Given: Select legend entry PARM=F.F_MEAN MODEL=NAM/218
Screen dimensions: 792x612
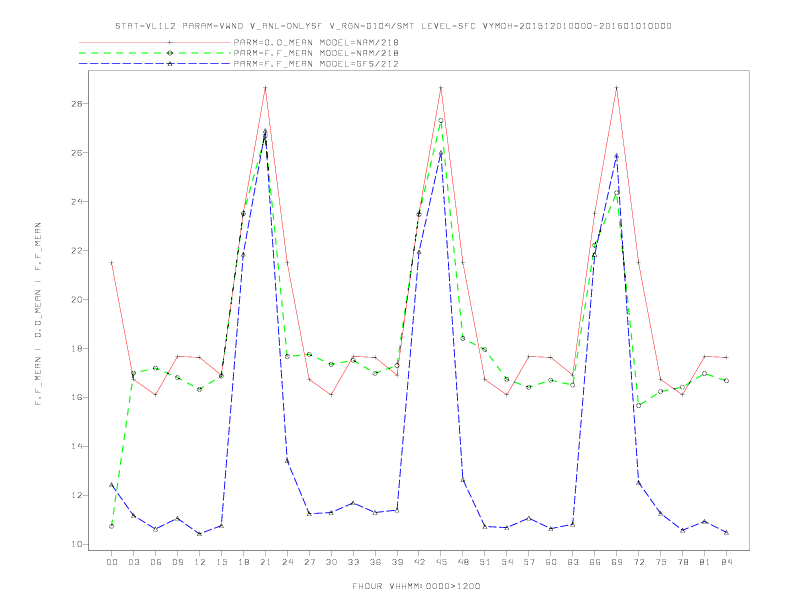Looking at the screenshot, I should click(x=316, y=53).
